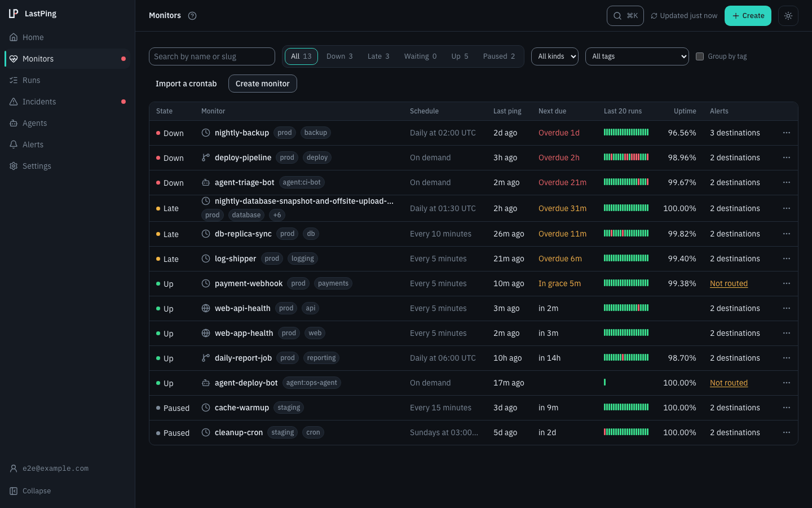Screen dimensions: 812x508
Task: Open row actions for agent-triage-bot
Action: coord(787,182)
